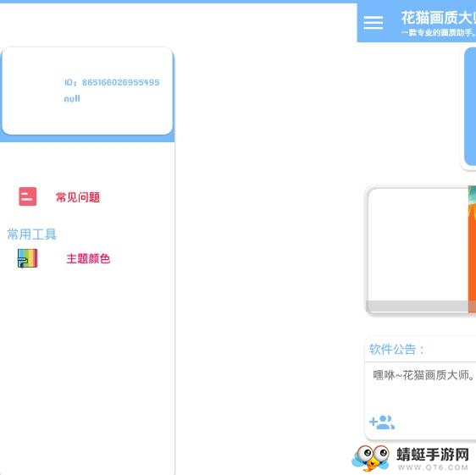Click the 花猫画质大师 app title
This screenshot has width=476, height=475.
pos(439,18)
